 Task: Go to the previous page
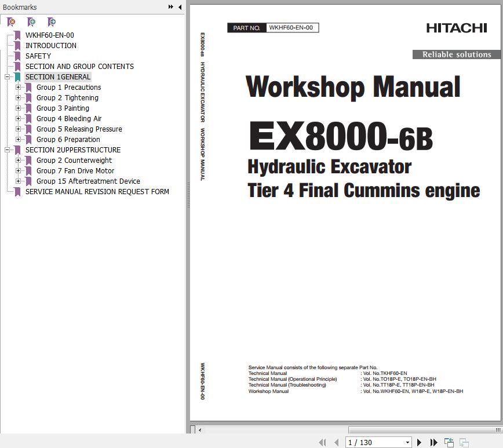(x=336, y=443)
